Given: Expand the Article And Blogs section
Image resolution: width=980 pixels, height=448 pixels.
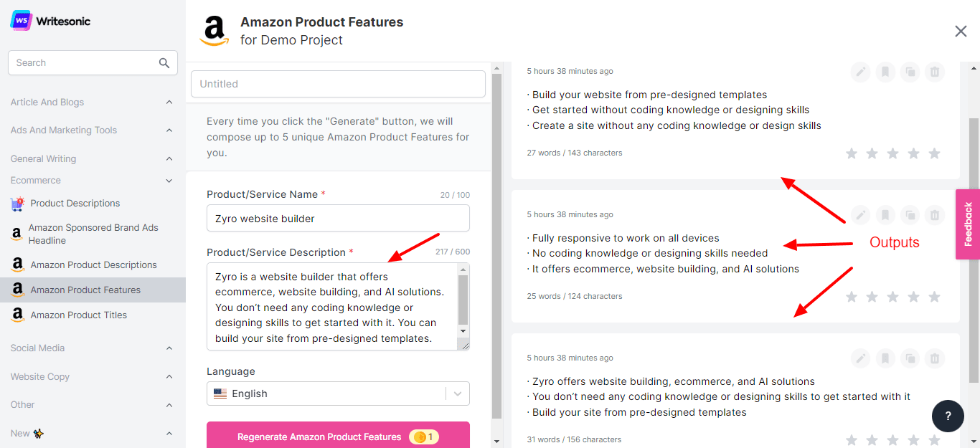Looking at the screenshot, I should 169,103.
